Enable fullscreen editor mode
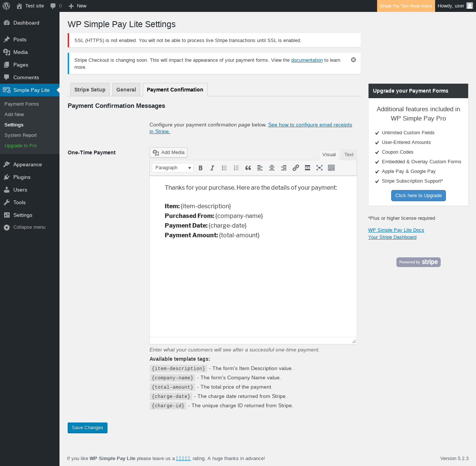 tap(319, 168)
